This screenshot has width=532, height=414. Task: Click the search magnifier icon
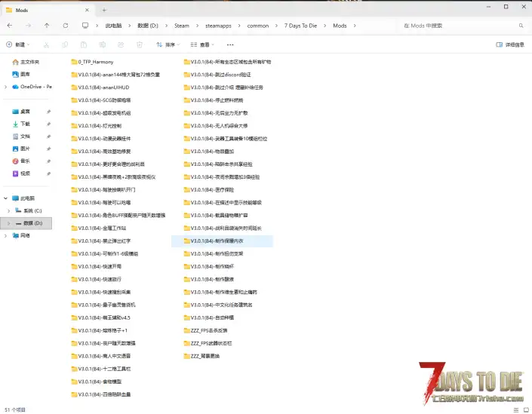(521, 26)
